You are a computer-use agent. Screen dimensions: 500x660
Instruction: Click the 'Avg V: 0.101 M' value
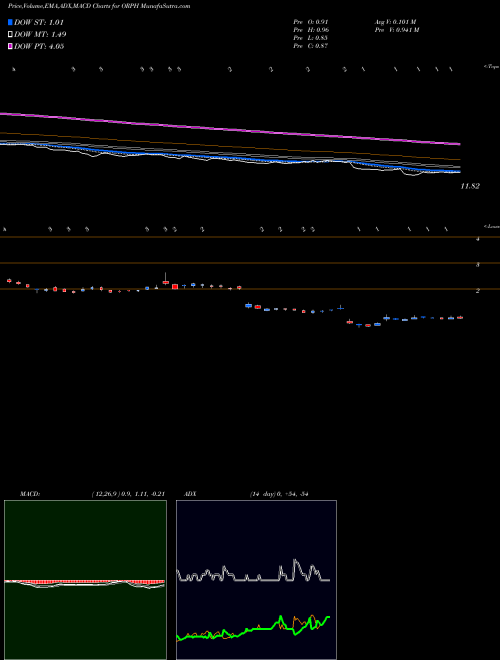[395, 22]
